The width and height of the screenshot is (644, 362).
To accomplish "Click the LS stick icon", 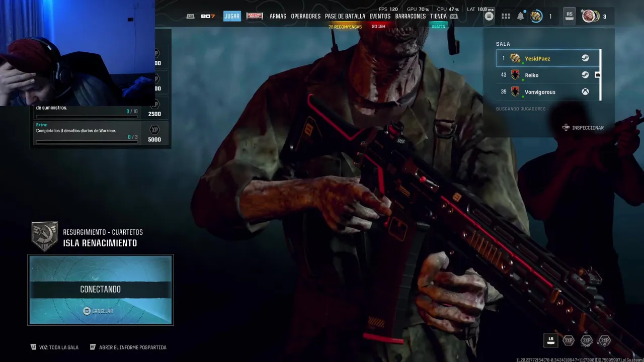I will click(x=551, y=340).
